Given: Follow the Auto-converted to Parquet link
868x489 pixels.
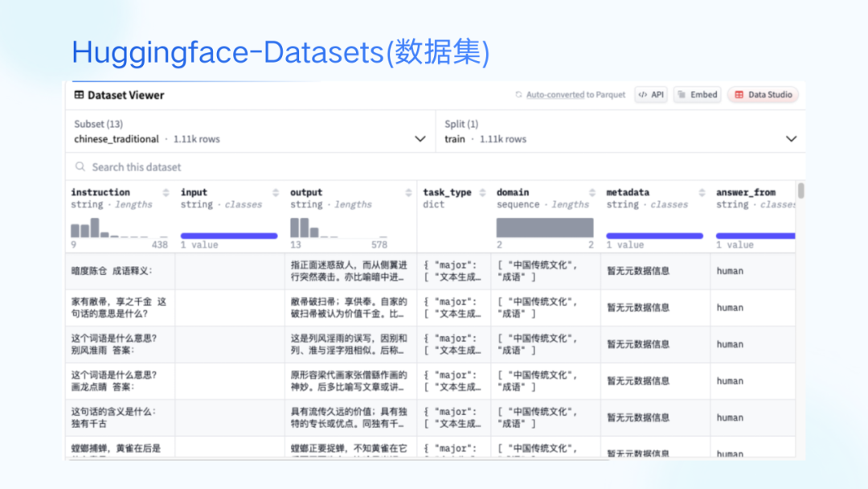Looking at the screenshot, I should pyautogui.click(x=575, y=95).
